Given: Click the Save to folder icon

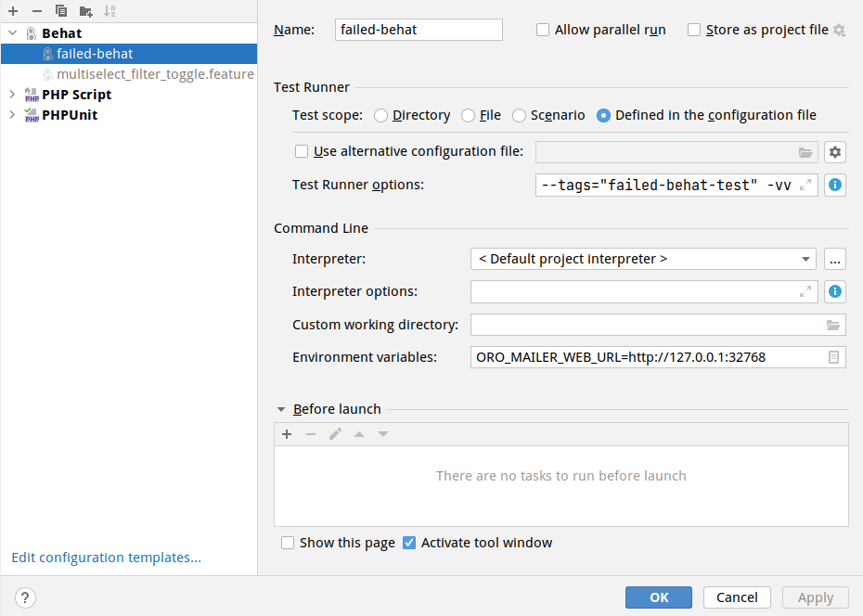Looking at the screenshot, I should point(85,11).
